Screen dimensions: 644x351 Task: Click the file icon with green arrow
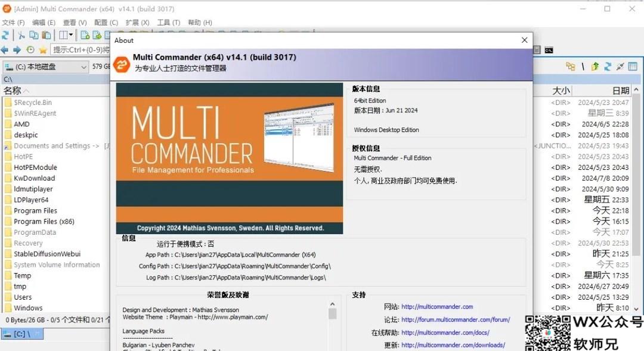tap(97, 35)
